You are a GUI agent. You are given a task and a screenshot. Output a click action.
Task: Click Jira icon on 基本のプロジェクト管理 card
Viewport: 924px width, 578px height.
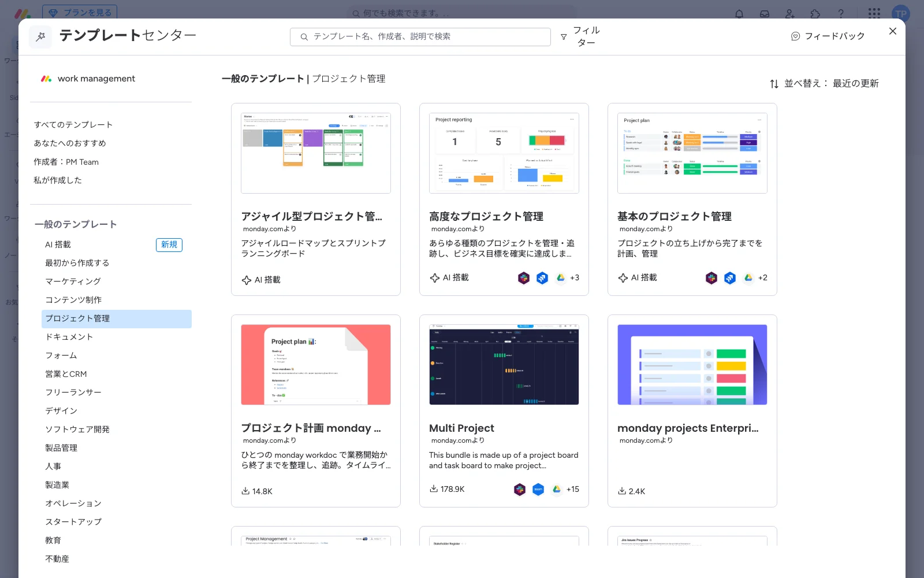coord(730,278)
